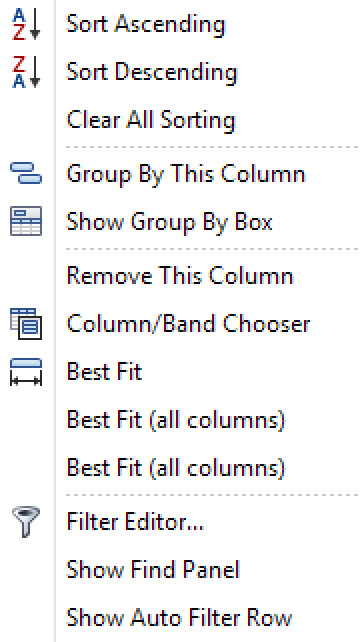Screen dimensions: 364x642
Task: Click the Z-A Sort Descending icon
Action: pos(26,72)
